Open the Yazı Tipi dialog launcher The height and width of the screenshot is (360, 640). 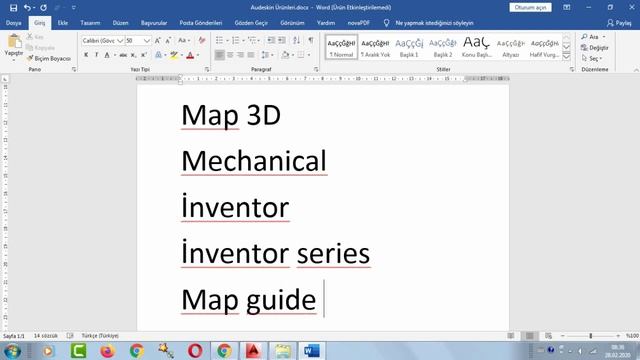tap(207, 69)
